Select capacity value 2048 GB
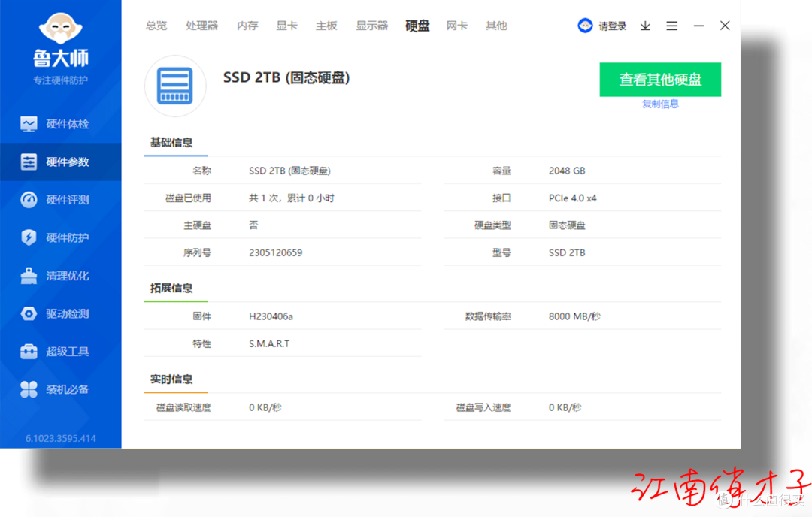812x517 pixels. 567,171
